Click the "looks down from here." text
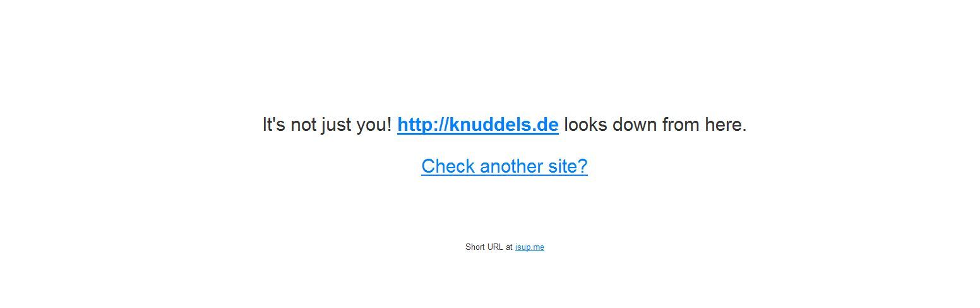Image resolution: width=980 pixels, height=308 pixels. [655, 125]
